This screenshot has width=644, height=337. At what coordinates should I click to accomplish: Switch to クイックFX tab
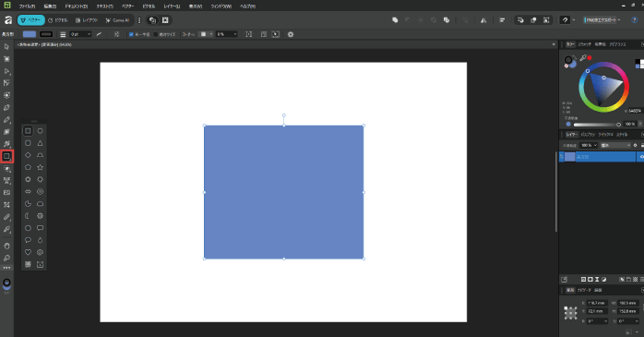(x=605, y=135)
